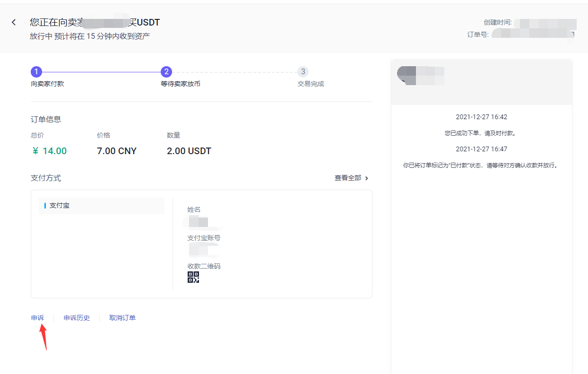The width and height of the screenshot is (588, 374).
Task: Click step 2 等待卖家放币 circle indicator
Action: click(x=166, y=71)
